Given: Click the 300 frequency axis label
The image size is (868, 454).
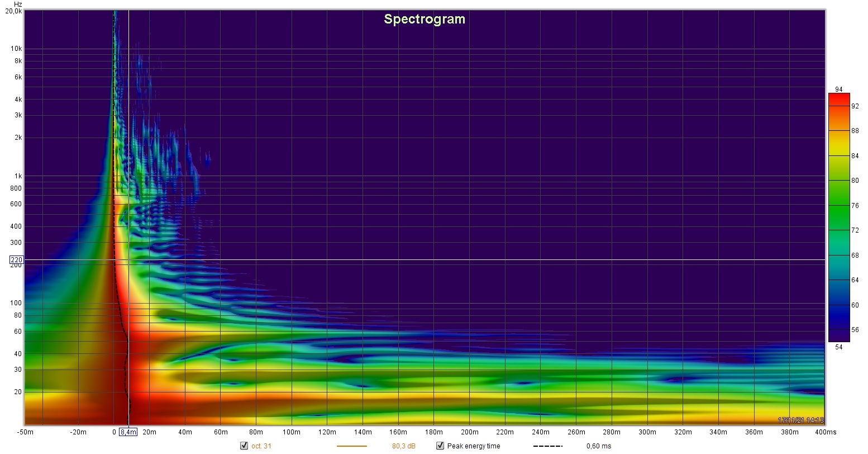Looking at the screenshot, I should (x=16, y=243).
